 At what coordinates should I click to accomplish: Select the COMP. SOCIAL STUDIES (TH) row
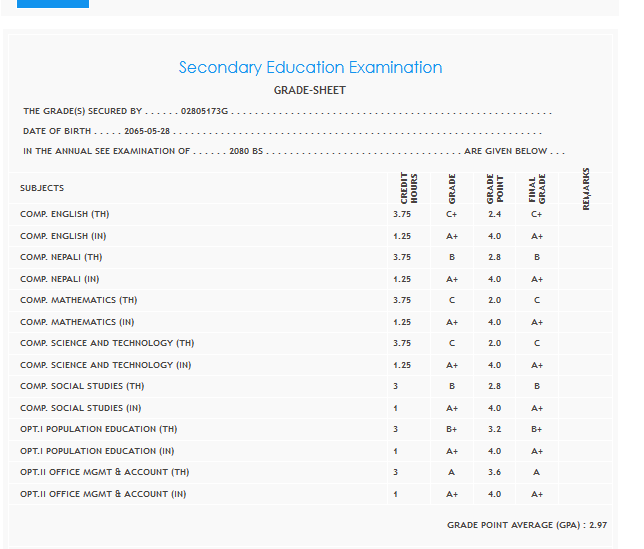(x=82, y=386)
